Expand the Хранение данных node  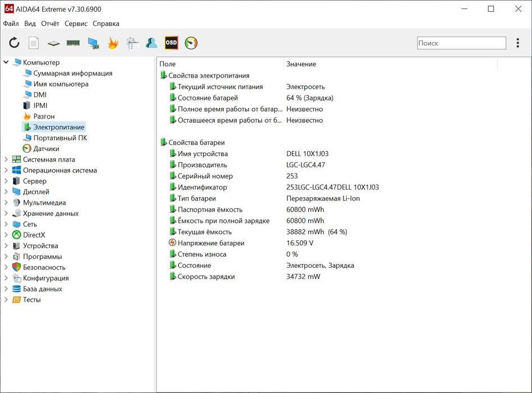(6, 213)
